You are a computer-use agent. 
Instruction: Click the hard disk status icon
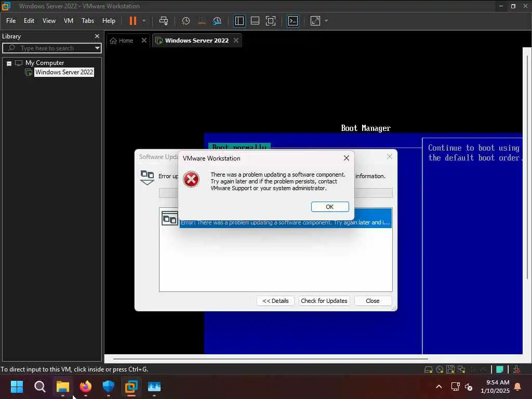428,369
